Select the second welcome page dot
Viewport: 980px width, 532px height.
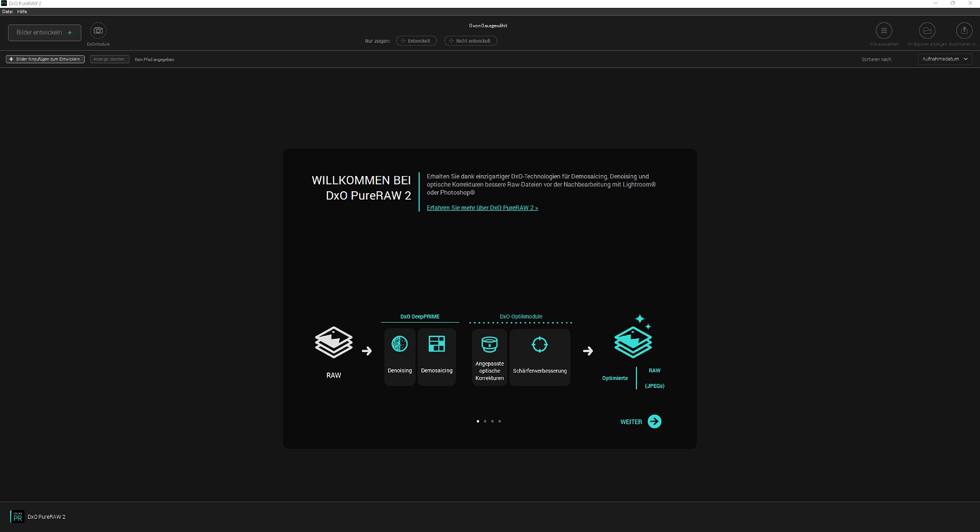(485, 421)
